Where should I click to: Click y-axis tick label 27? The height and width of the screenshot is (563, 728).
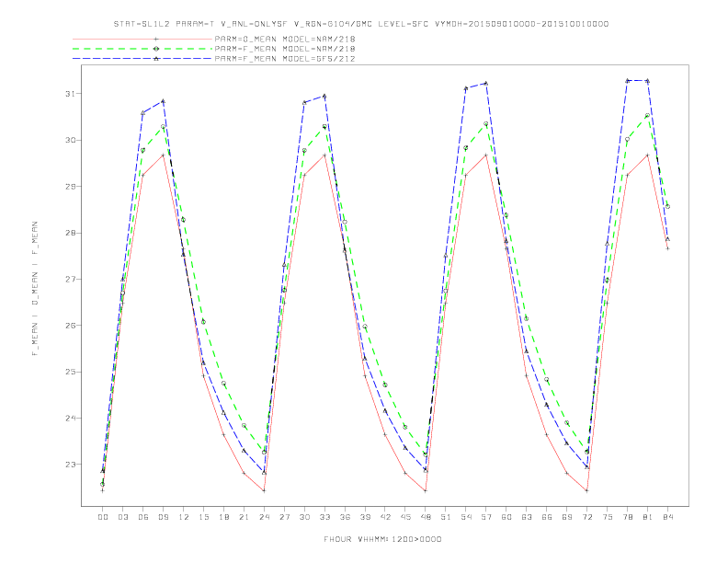(70, 279)
